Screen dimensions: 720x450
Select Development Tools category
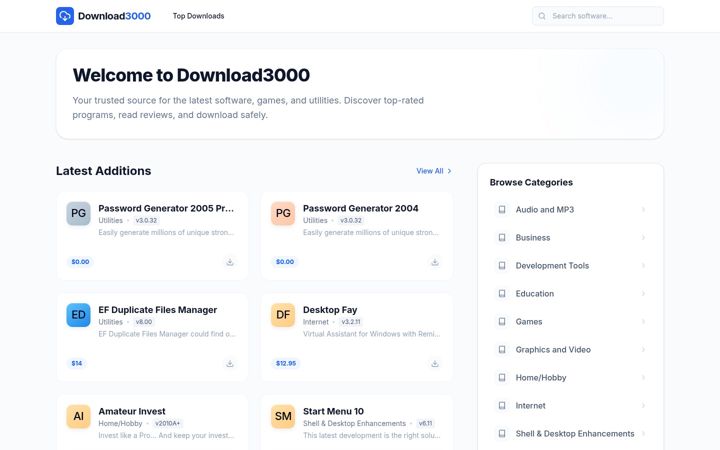[x=571, y=266]
